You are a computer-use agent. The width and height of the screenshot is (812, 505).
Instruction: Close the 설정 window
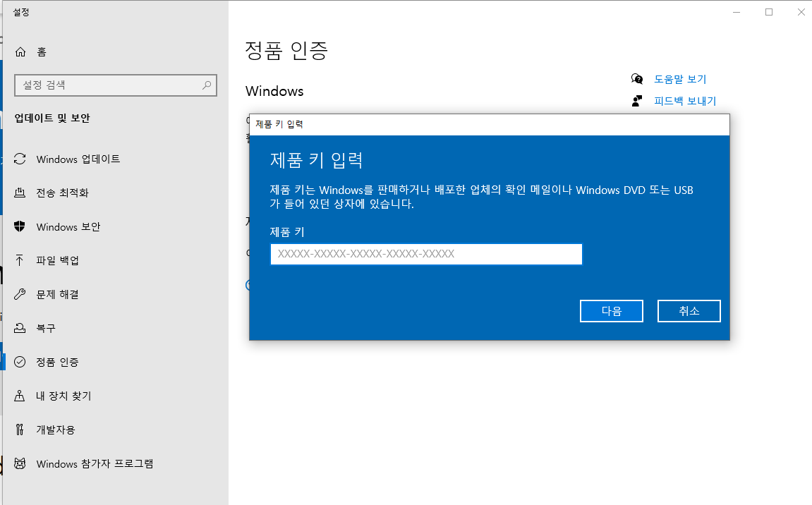tap(801, 12)
